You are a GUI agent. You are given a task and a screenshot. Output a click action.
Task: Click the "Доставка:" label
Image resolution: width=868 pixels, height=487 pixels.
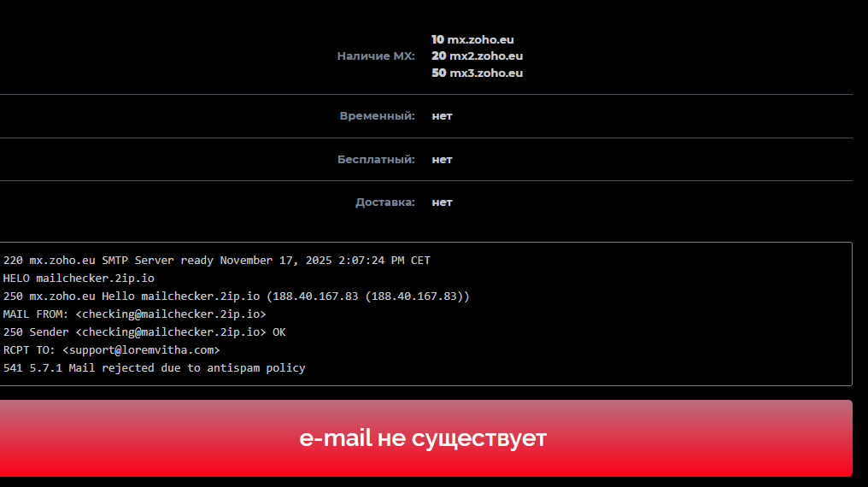(x=384, y=202)
